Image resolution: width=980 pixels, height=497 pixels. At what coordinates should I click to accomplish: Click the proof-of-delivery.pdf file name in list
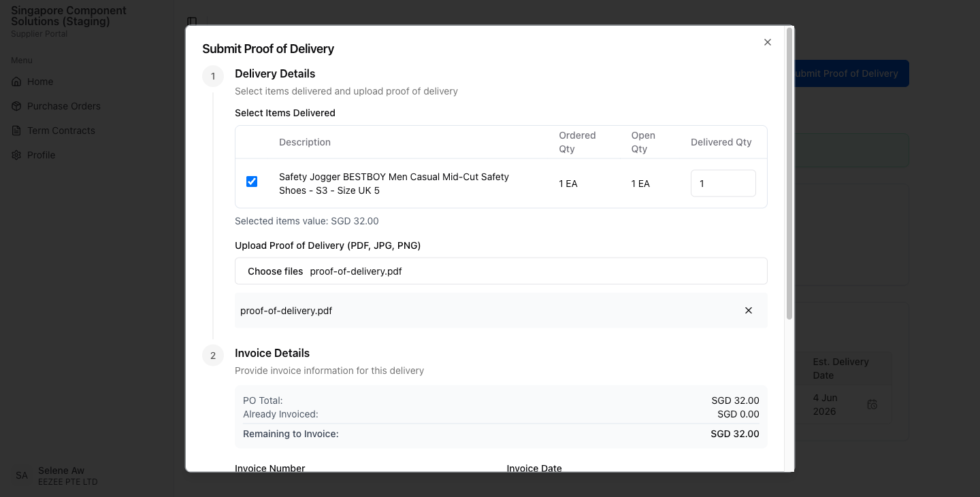[x=286, y=311]
